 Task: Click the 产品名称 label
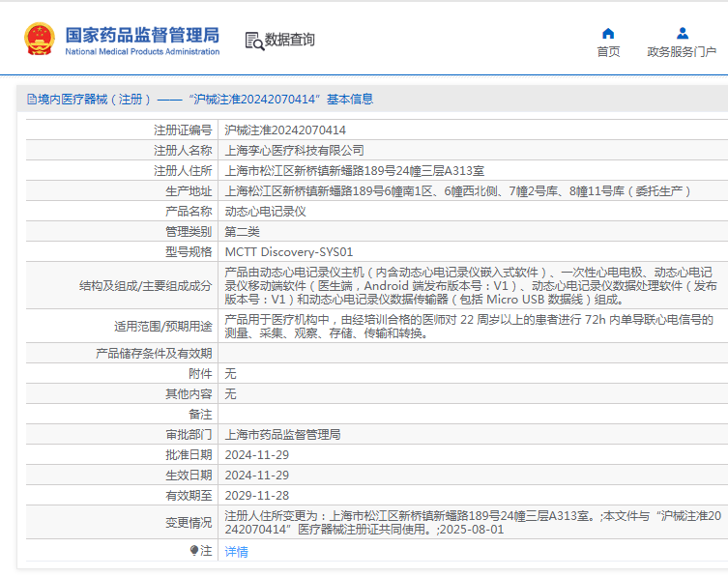189,212
